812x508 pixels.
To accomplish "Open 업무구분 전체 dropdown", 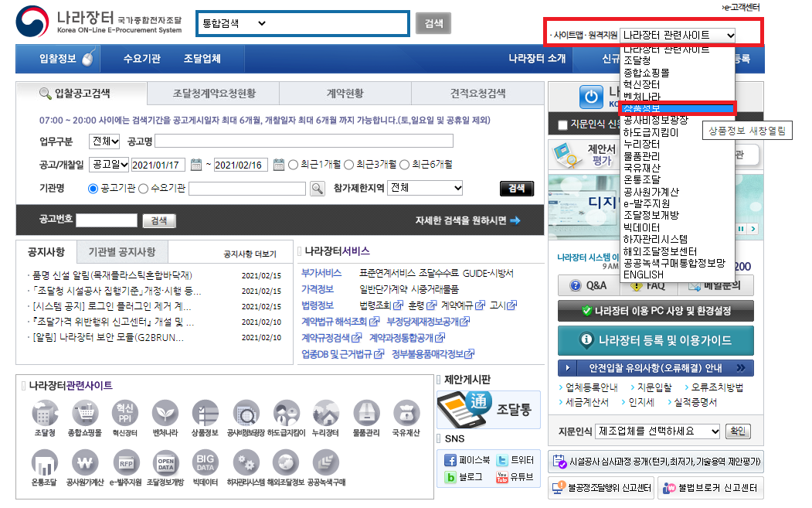I will click(x=104, y=141).
